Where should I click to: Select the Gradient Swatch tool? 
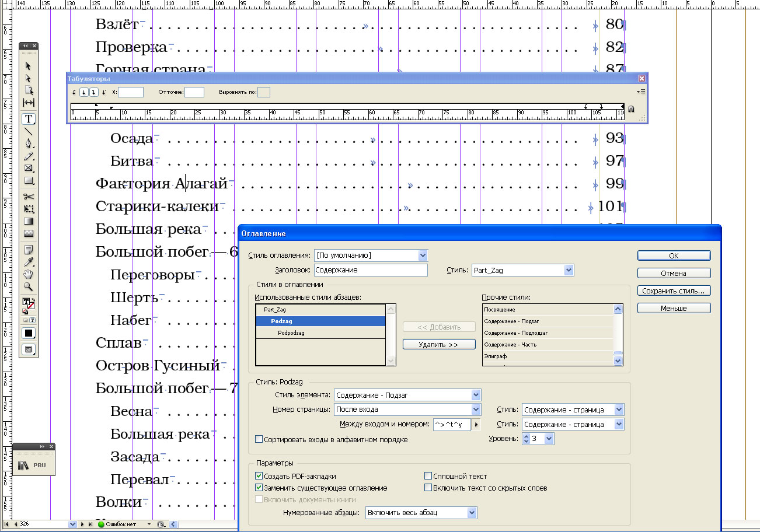click(x=28, y=221)
